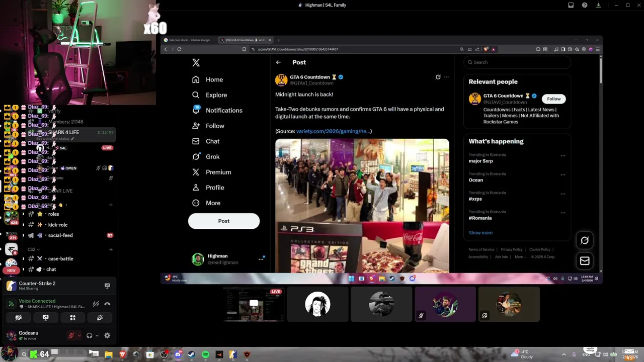Screen dimensions: 644x362
Task: Click the X logo icon
Action: pyautogui.click(x=196, y=62)
